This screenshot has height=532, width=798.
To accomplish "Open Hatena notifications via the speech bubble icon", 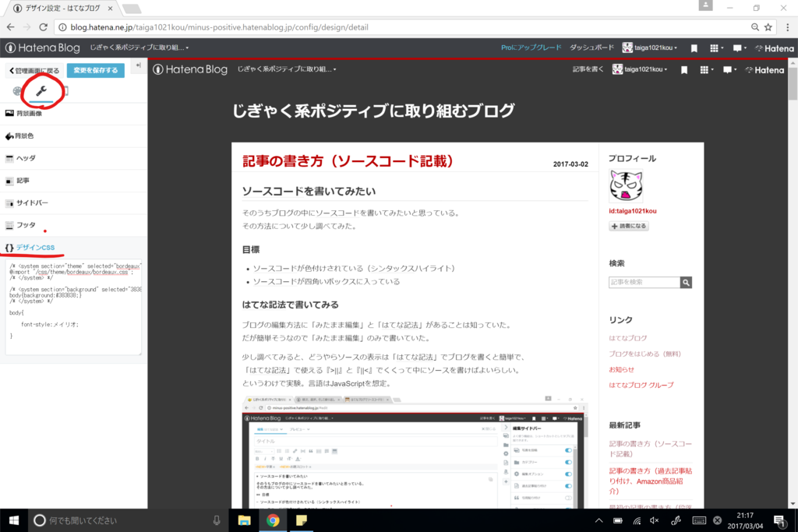I will click(738, 48).
